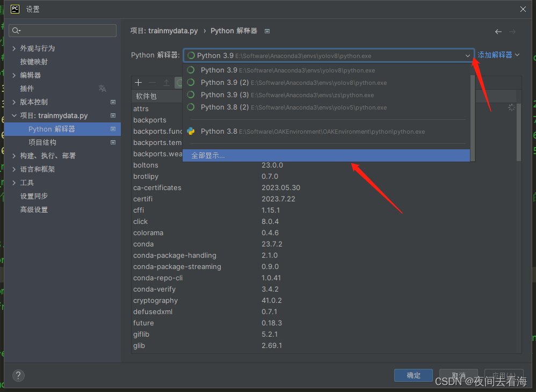The height and width of the screenshot is (392, 536).
Task: Cancel the dialog with the 取消 button
Action: (x=458, y=375)
